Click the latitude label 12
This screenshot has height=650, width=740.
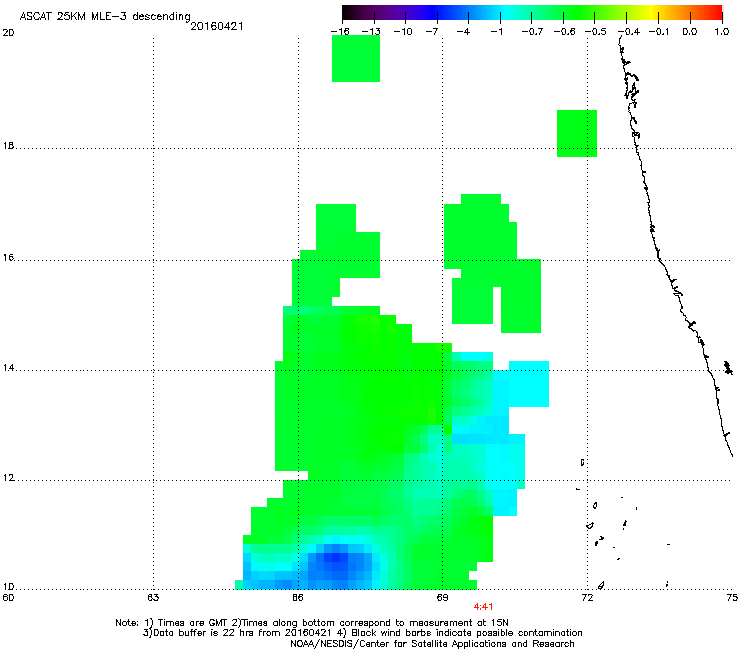[x=8, y=478]
